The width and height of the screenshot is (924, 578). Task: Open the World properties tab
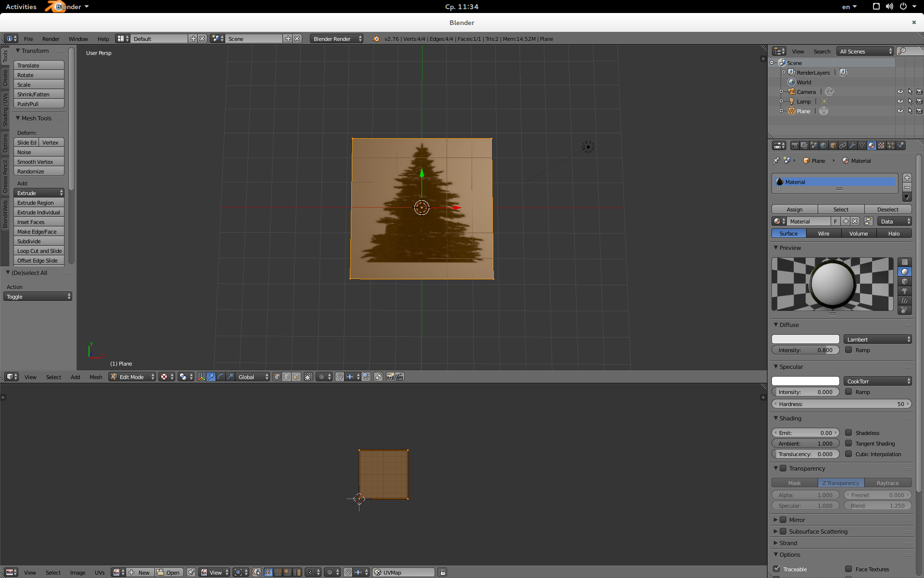pos(823,145)
